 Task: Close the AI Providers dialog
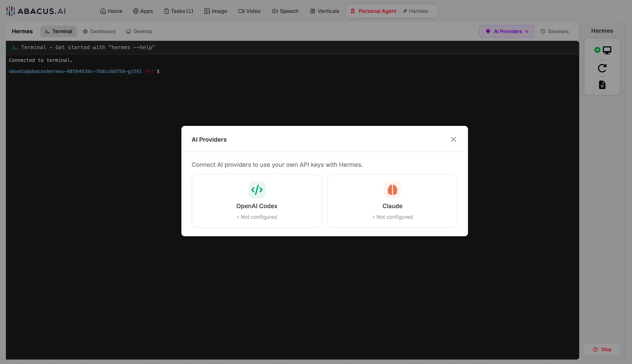453,139
